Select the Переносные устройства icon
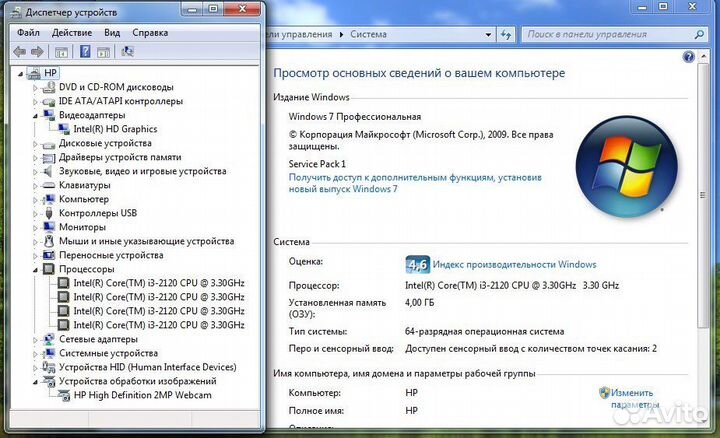720x438 pixels. point(49,255)
